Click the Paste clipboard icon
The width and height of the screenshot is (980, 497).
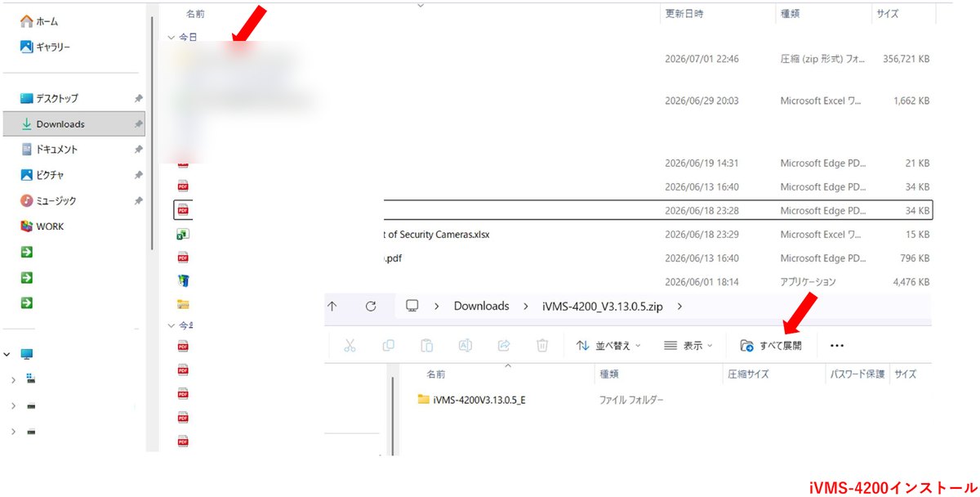426,346
